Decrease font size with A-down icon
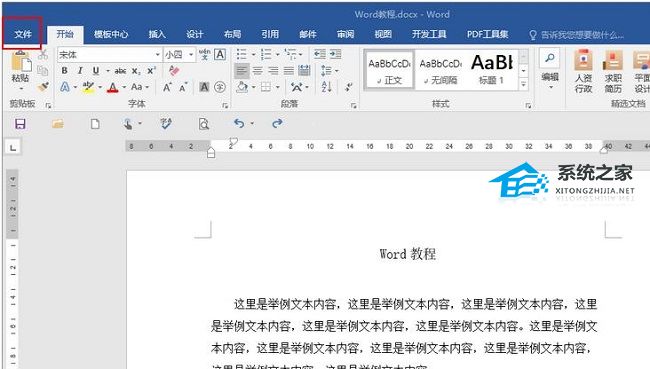Image resolution: width=650 pixels, height=369 pixels. tap(183, 87)
